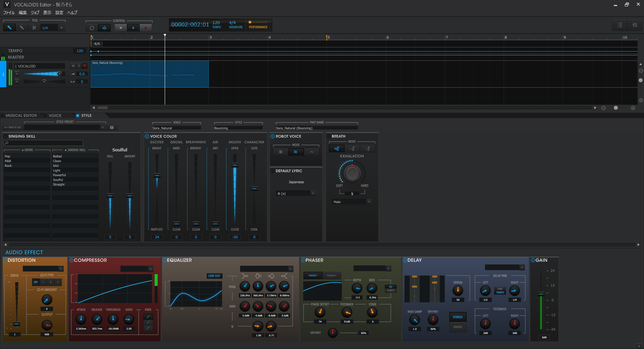
Task: Select the first Robot Voice mode icon
Action: point(281,152)
